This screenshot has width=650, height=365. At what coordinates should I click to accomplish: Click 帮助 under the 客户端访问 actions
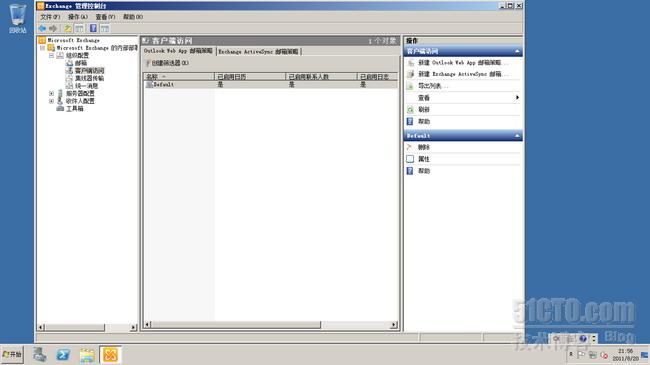(424, 122)
